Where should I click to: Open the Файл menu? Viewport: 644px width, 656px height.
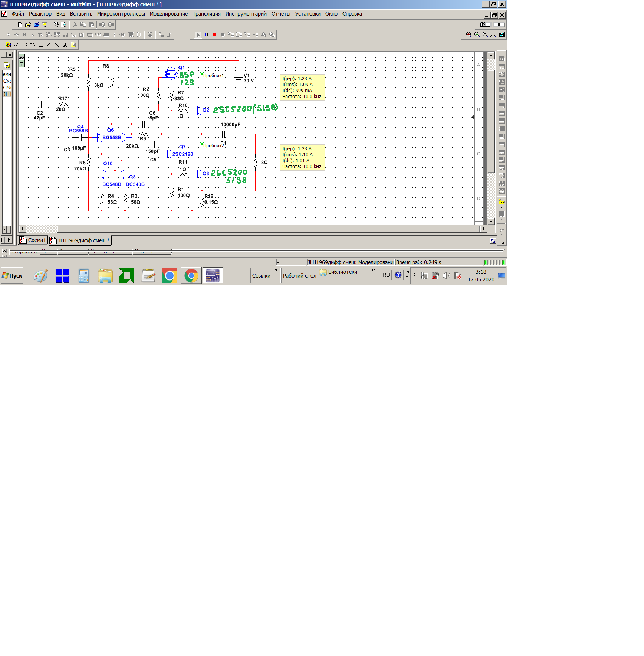pyautogui.click(x=18, y=14)
